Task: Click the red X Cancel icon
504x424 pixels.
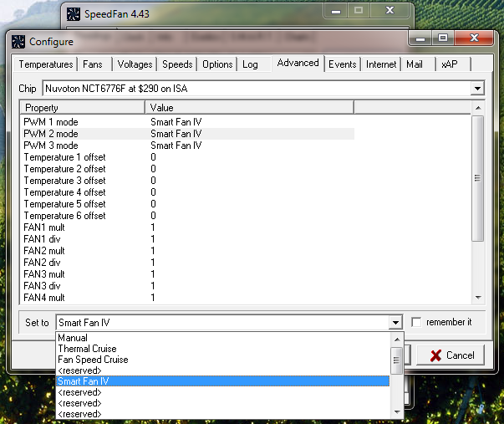Action: coord(435,355)
